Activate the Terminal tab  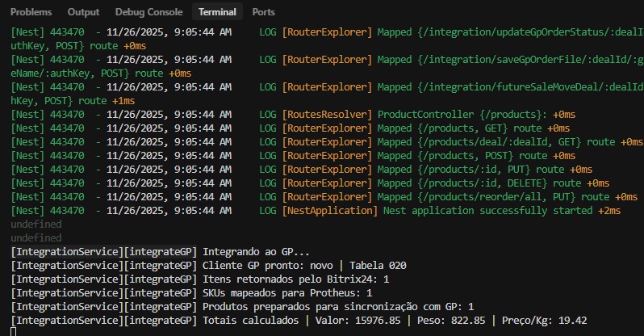point(217,12)
